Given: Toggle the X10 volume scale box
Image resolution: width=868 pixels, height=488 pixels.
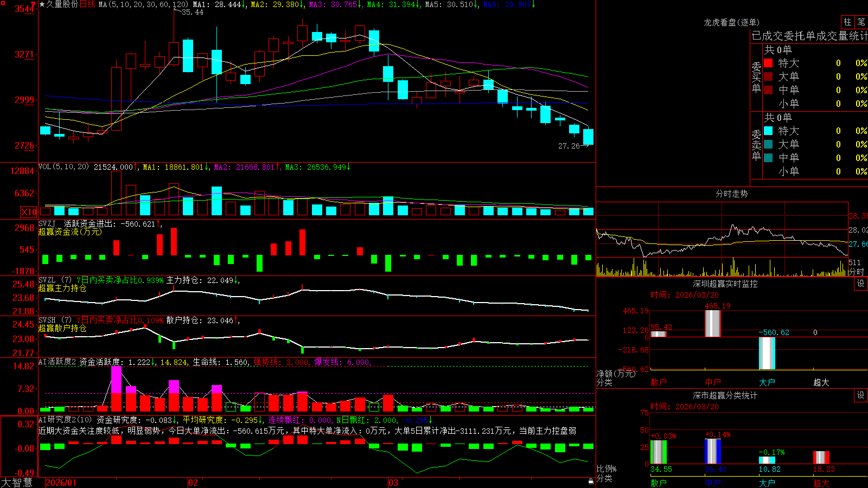Looking at the screenshot, I should click(x=29, y=212).
